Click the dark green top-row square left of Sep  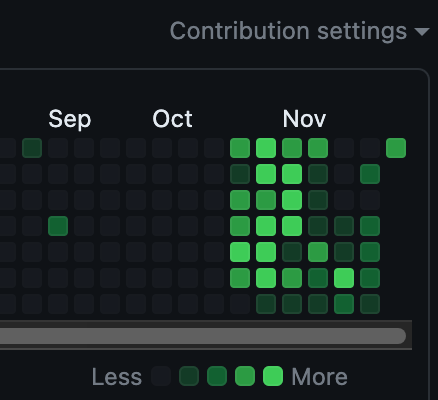click(32, 148)
